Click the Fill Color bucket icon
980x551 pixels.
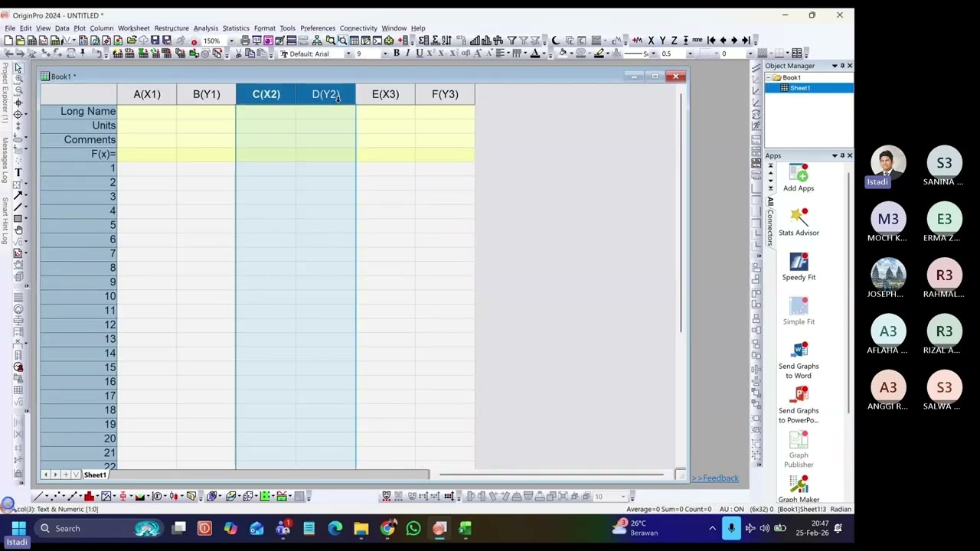tap(563, 54)
